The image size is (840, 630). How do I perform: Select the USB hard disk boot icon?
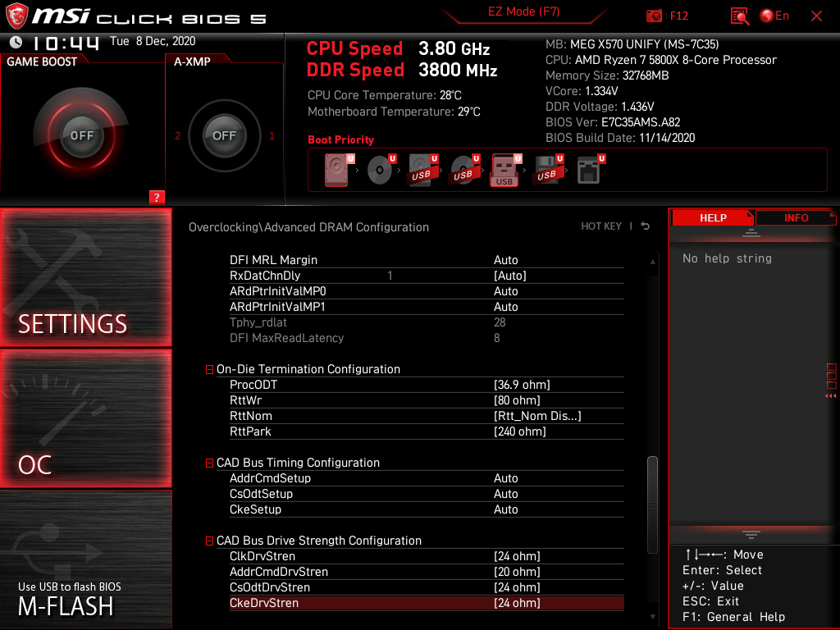422,171
